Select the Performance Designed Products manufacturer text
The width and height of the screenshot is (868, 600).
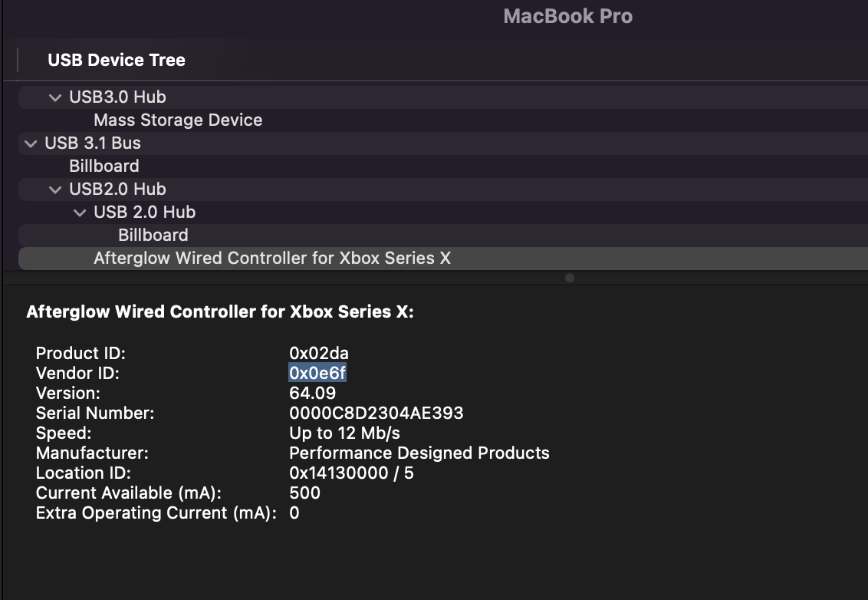point(419,453)
